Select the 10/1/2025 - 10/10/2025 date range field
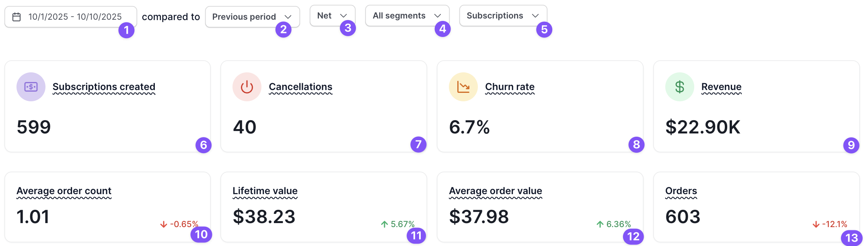The width and height of the screenshot is (868, 246). (x=71, y=17)
